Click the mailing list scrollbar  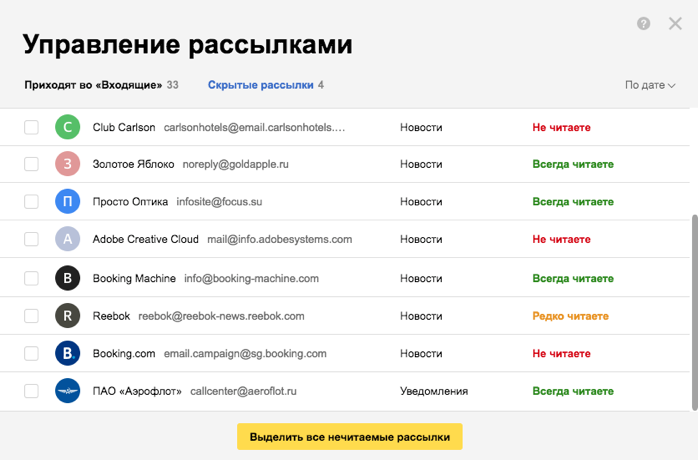tap(694, 313)
